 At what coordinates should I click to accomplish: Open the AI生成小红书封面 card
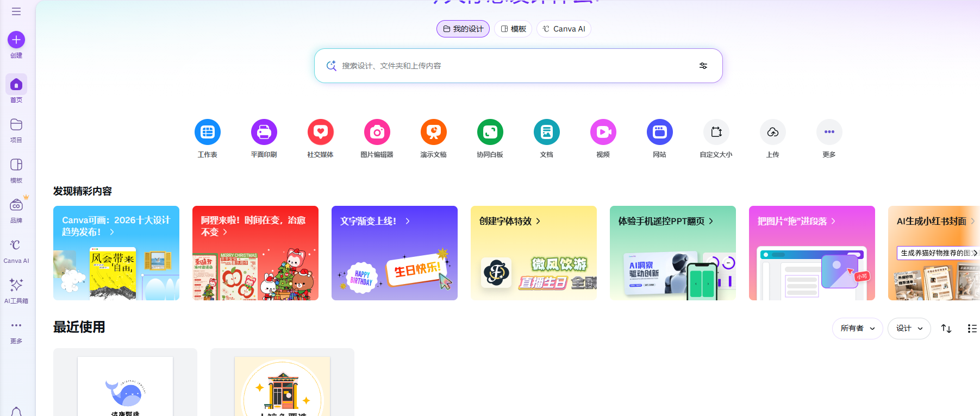tap(934, 253)
